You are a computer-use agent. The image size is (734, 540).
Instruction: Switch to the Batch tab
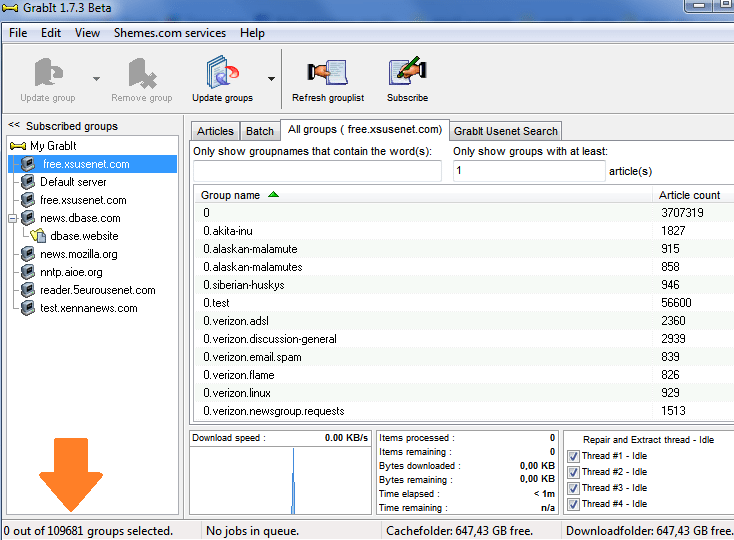[260, 131]
